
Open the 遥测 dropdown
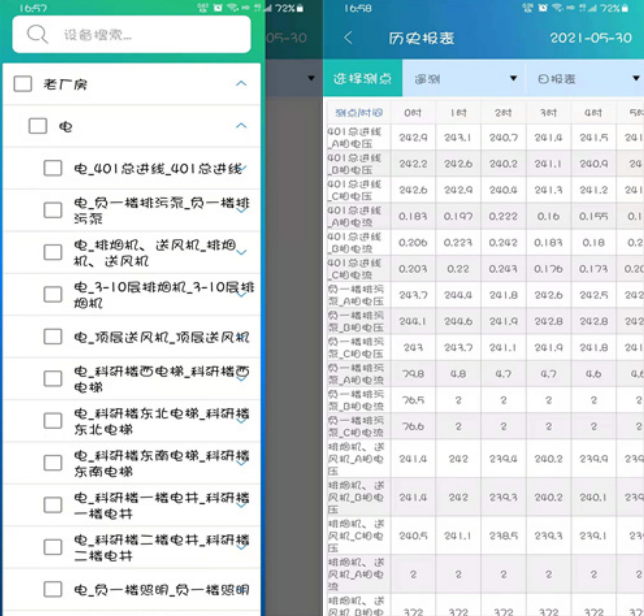click(465, 78)
